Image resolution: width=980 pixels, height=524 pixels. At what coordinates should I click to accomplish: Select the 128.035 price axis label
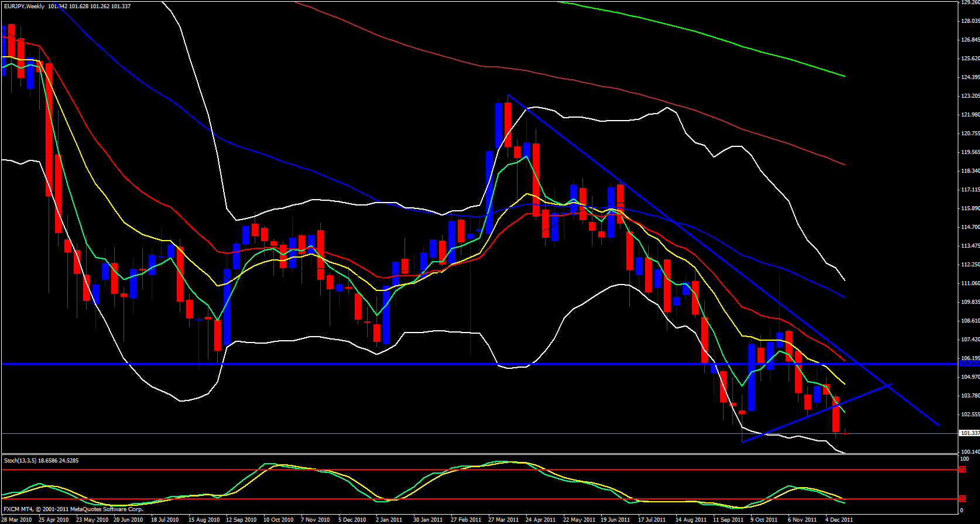point(970,21)
